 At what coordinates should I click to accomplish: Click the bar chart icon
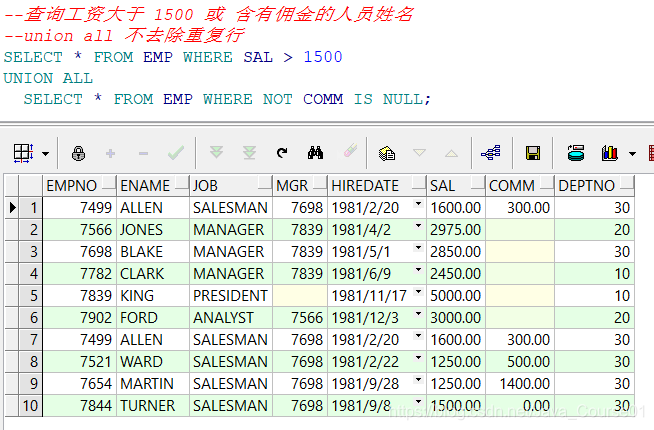[609, 153]
